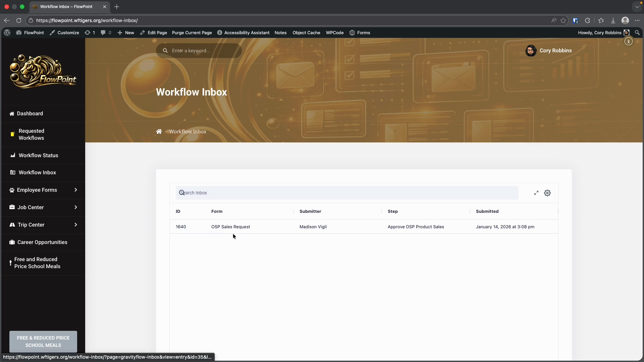Expand the Trip Center submenu
The width and height of the screenshot is (644, 362).
[x=75, y=225]
